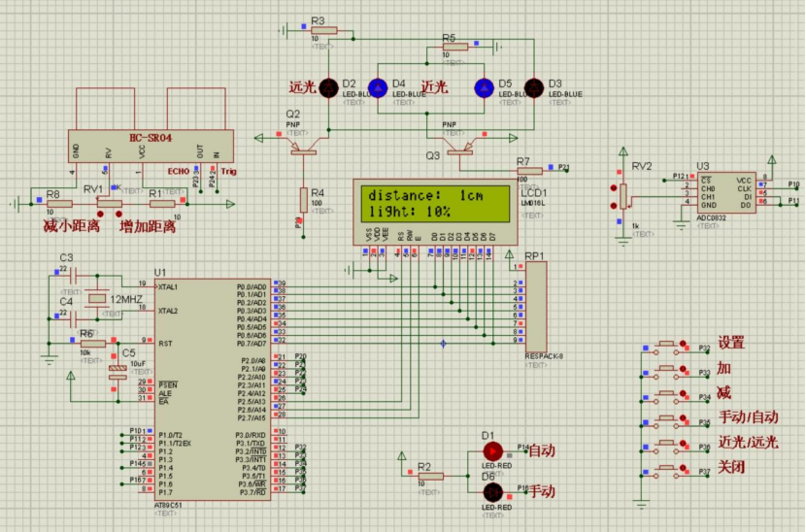Click the ECHO pin label
Image resolution: width=806 pixels, height=532 pixels.
click(179, 171)
